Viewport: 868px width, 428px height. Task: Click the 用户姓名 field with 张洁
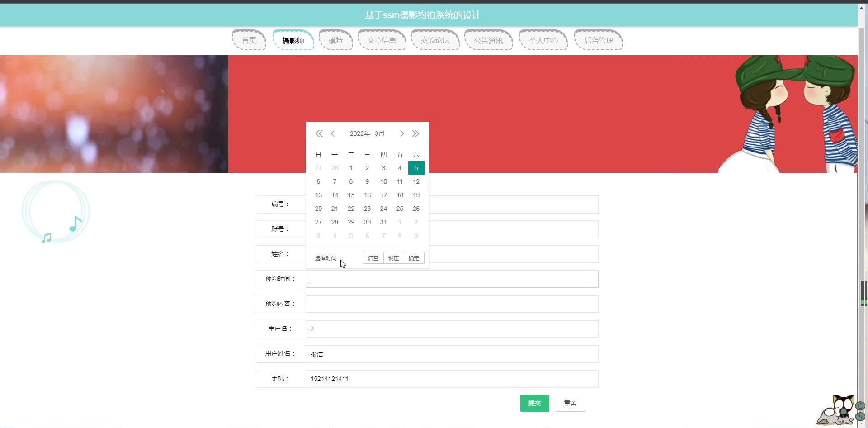452,354
